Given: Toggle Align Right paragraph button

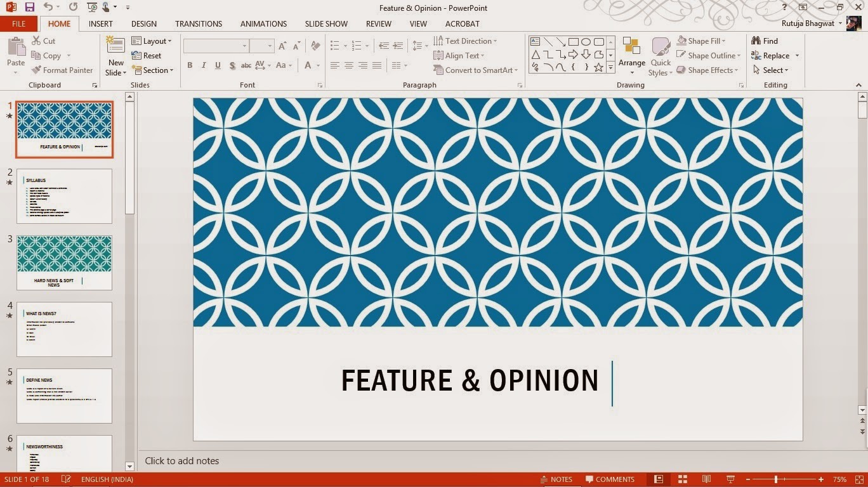Looking at the screenshot, I should [x=363, y=65].
